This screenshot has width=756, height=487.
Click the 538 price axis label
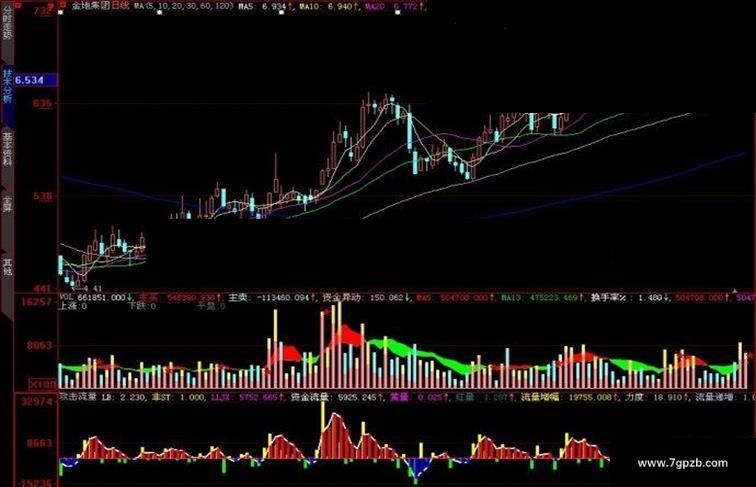tap(42, 196)
